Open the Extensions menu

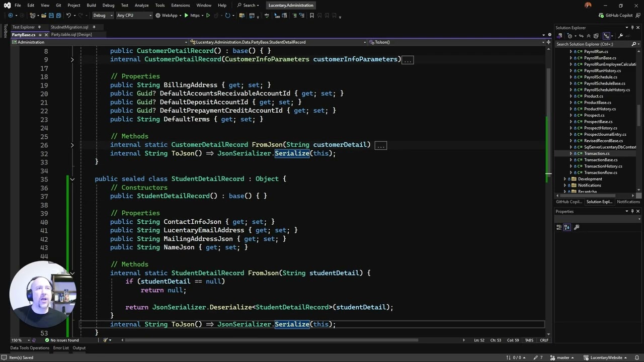(180, 5)
